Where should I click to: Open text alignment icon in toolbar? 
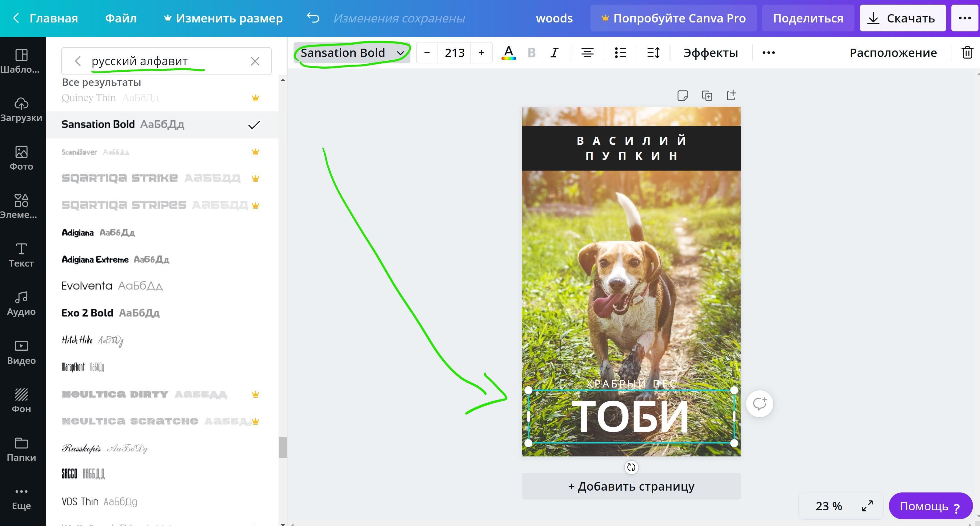coord(587,53)
